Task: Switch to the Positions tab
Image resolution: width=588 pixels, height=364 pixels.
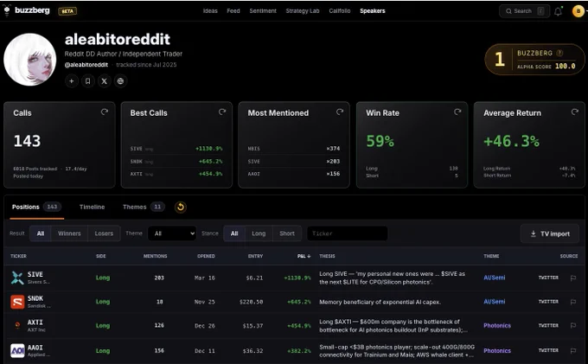Action: tap(36, 207)
